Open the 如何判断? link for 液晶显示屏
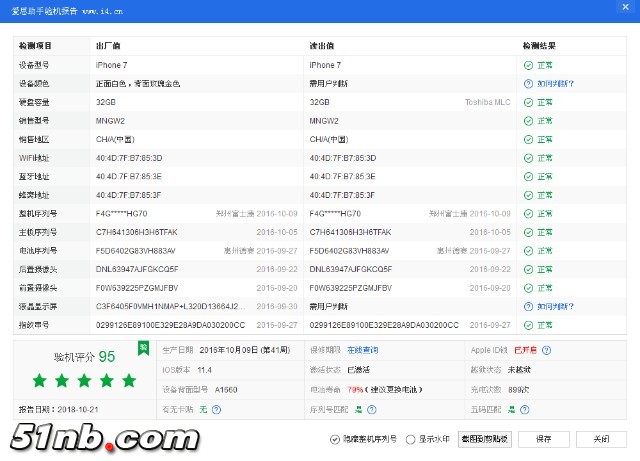Screen dimensions: 640x461 pos(556,307)
